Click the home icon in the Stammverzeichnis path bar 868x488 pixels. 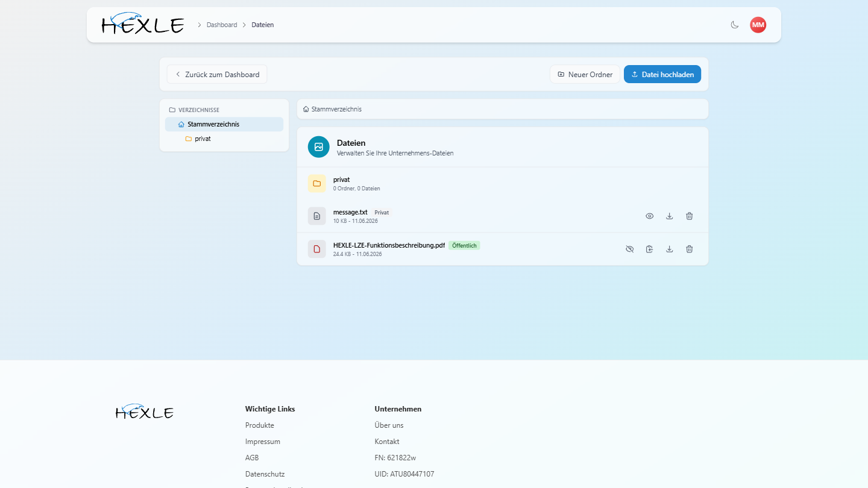306,109
